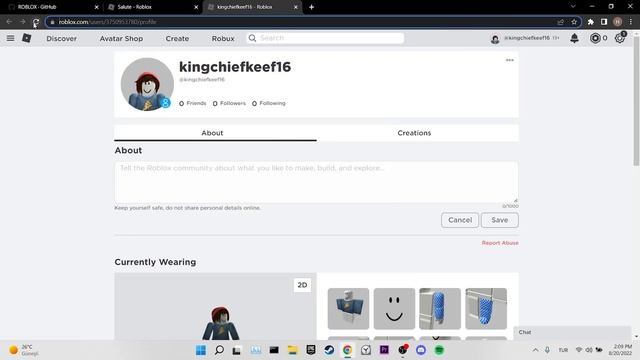Close the Salute - Roblox tab
Screen dimensions: 640x360
pyautogui.click(x=196, y=7)
